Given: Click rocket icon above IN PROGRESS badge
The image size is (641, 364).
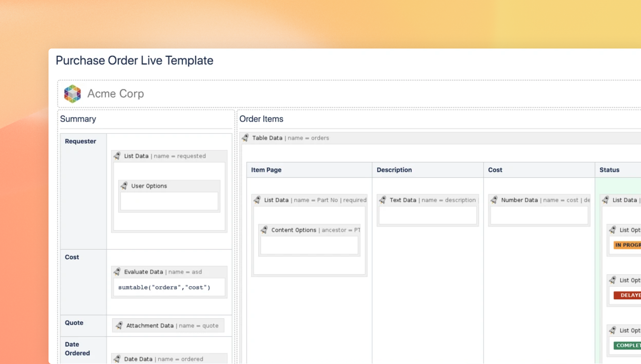Looking at the screenshot, I should click(x=613, y=230).
